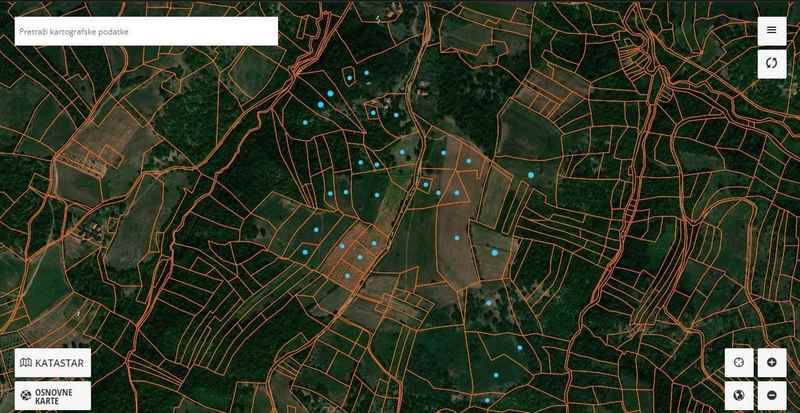Click the crosshair locate-me icon

(x=738, y=361)
